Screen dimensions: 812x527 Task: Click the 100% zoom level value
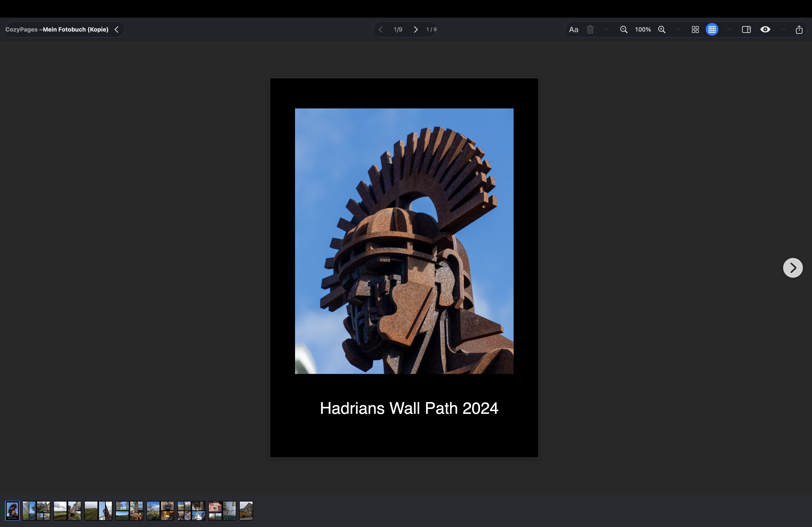[x=643, y=30]
